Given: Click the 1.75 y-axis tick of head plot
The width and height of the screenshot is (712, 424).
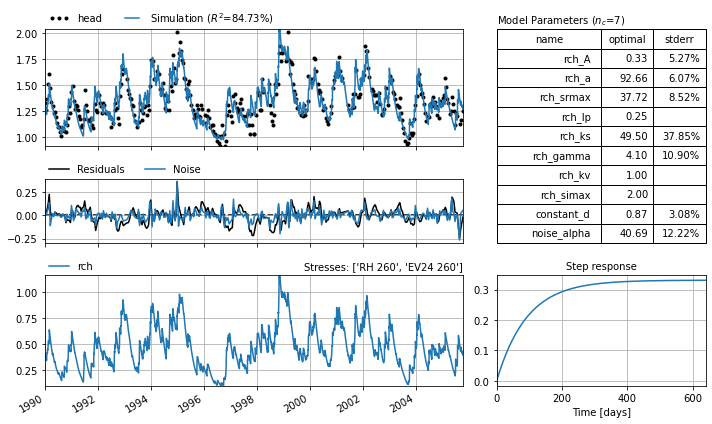Looking at the screenshot, I should (x=27, y=60).
